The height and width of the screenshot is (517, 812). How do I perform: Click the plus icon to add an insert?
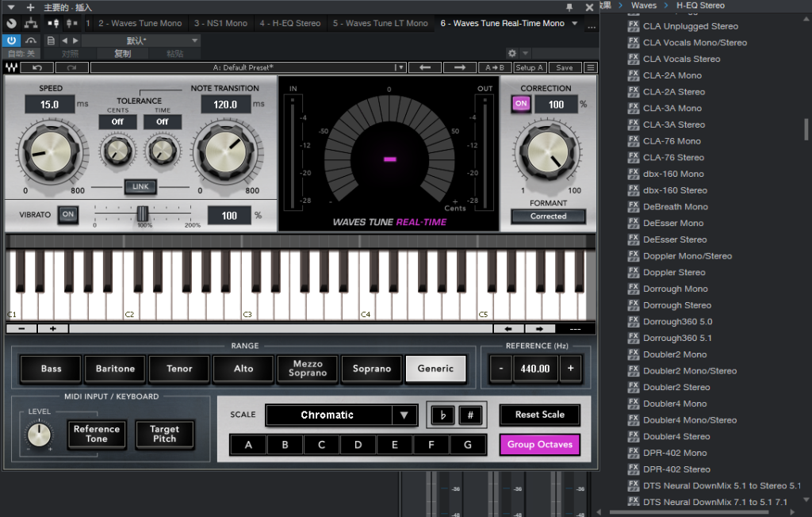click(31, 7)
